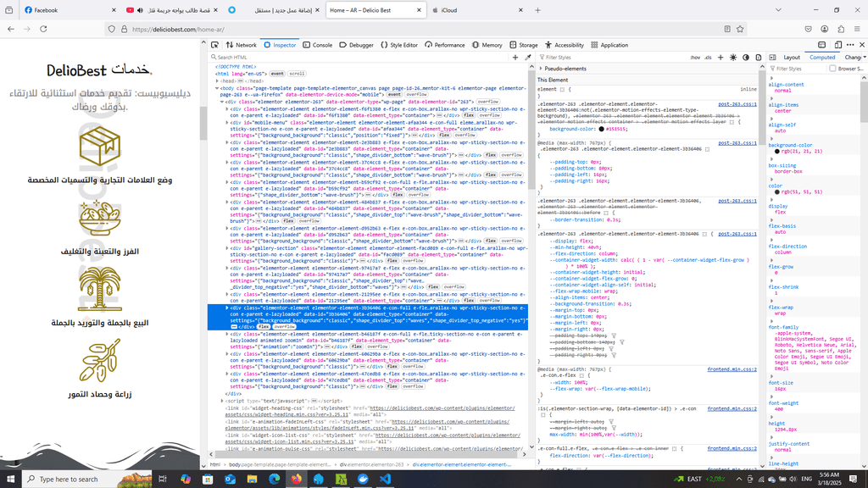Open the Windows Start menu
The image size is (868, 488).
click(x=10, y=480)
